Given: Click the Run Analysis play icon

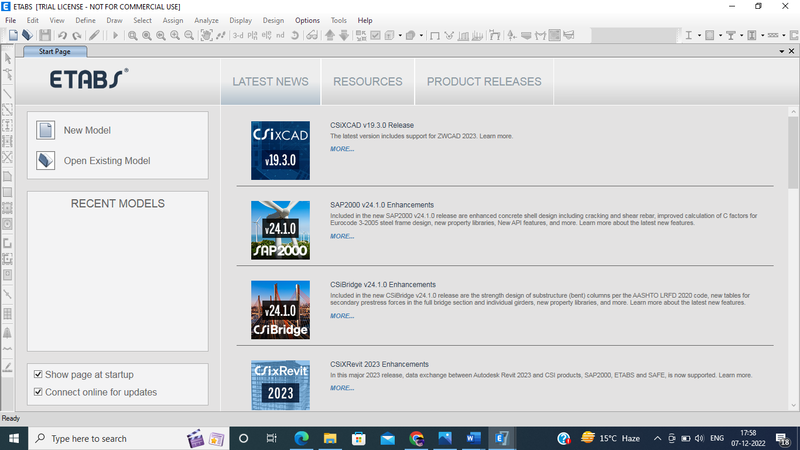Looking at the screenshot, I should [x=115, y=35].
